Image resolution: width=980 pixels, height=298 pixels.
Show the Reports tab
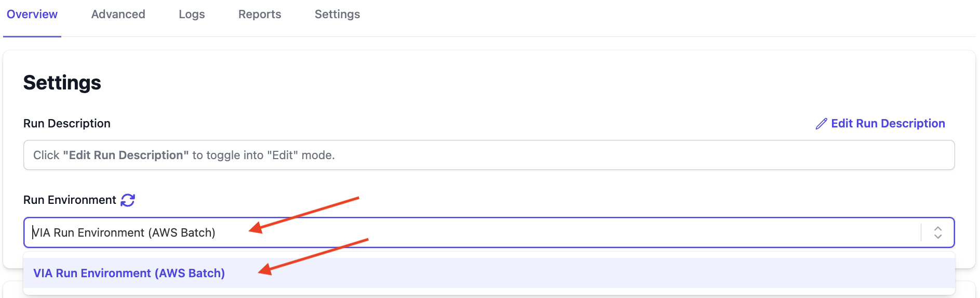(x=260, y=15)
